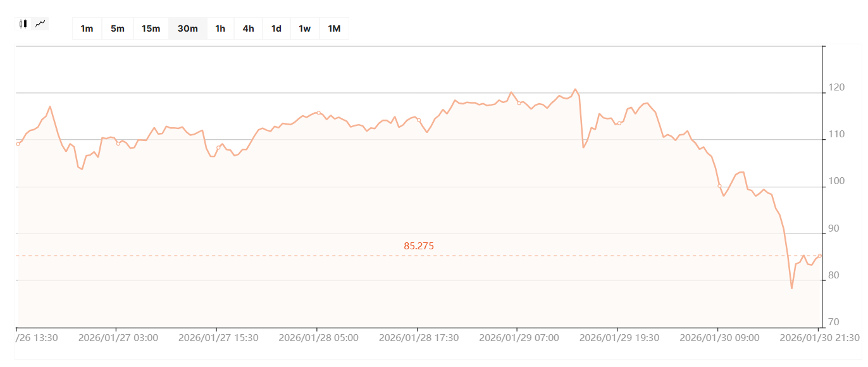Click the 2026/01/28 17:30 time axis label
The height and width of the screenshot is (367, 868).
[419, 338]
